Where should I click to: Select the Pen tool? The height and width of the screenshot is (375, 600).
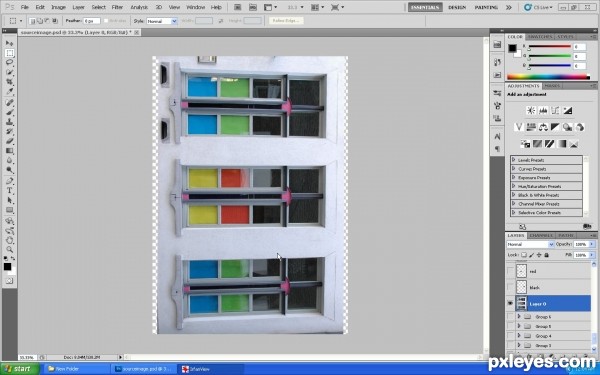click(x=10, y=181)
